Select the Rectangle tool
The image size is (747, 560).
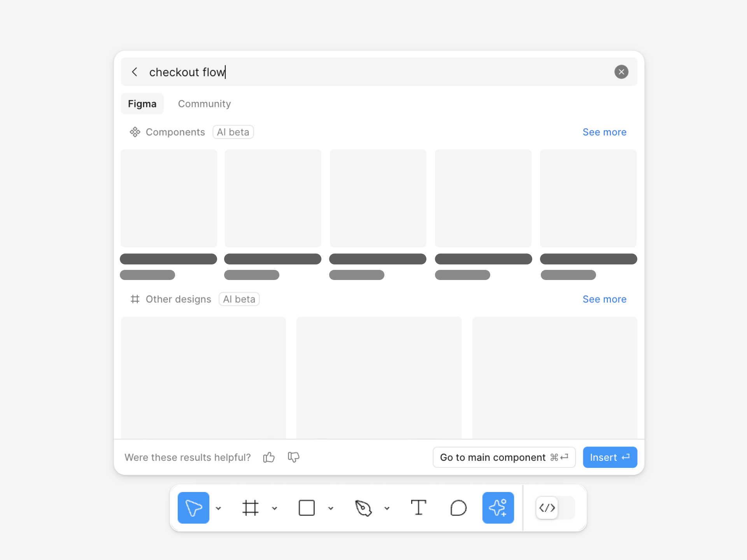pyautogui.click(x=307, y=507)
